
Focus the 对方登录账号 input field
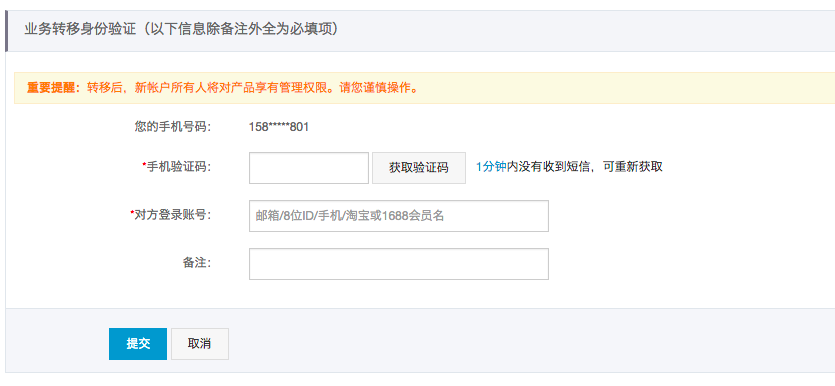pyautogui.click(x=399, y=216)
